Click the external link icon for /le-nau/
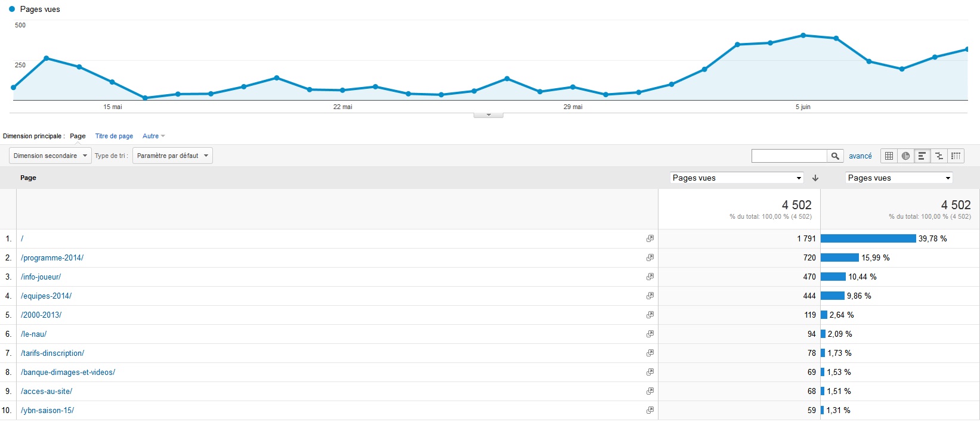 650,334
